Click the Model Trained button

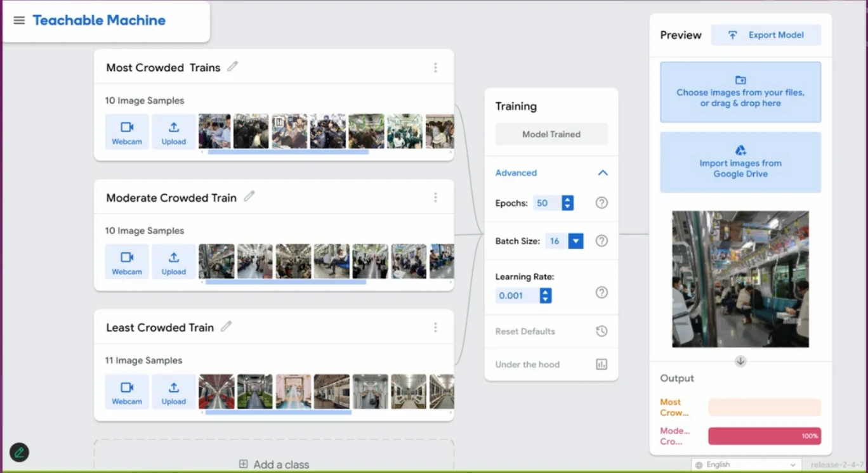pos(551,134)
